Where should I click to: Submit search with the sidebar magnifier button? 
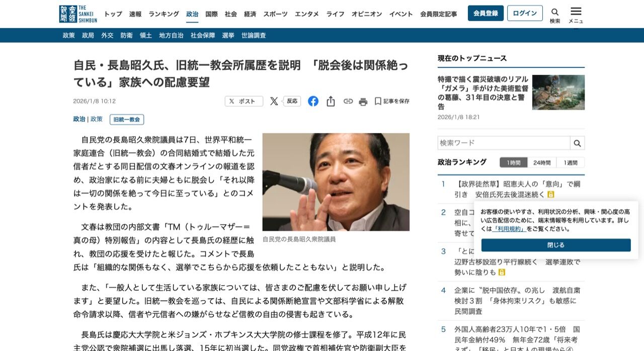(x=577, y=143)
